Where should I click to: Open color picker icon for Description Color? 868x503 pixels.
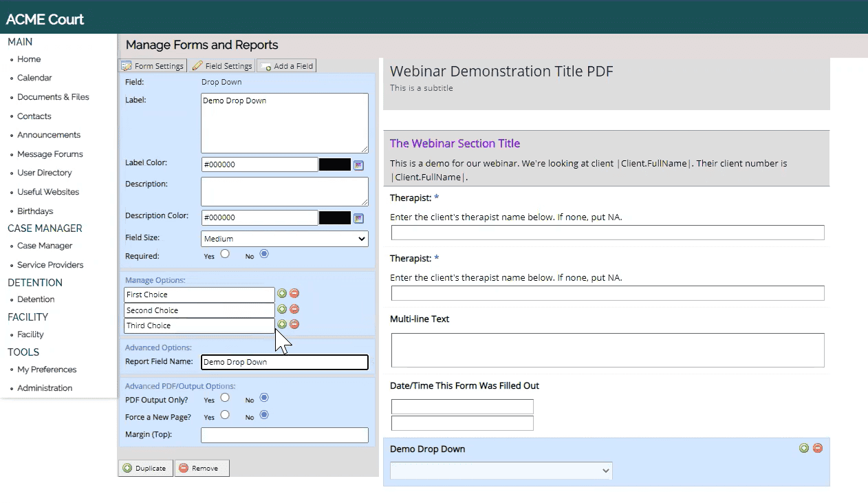[x=358, y=218]
